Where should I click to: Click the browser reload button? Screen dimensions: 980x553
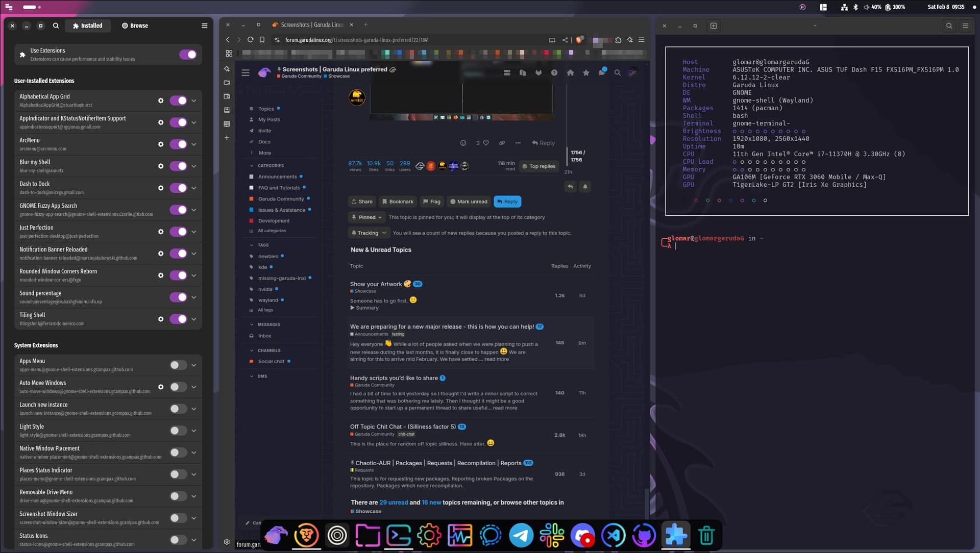click(250, 40)
